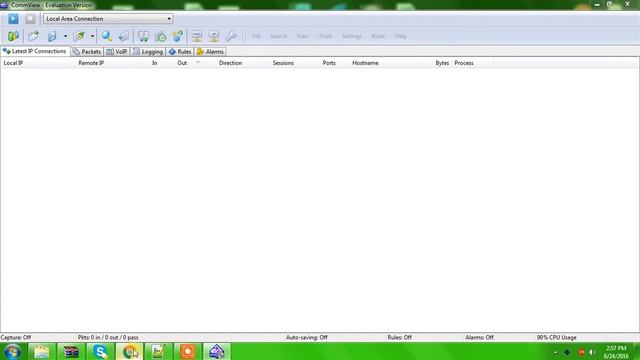Viewport: 640px width, 360px height.
Task: Click 'Capture: Off' in status bar
Action: pyautogui.click(x=16, y=338)
